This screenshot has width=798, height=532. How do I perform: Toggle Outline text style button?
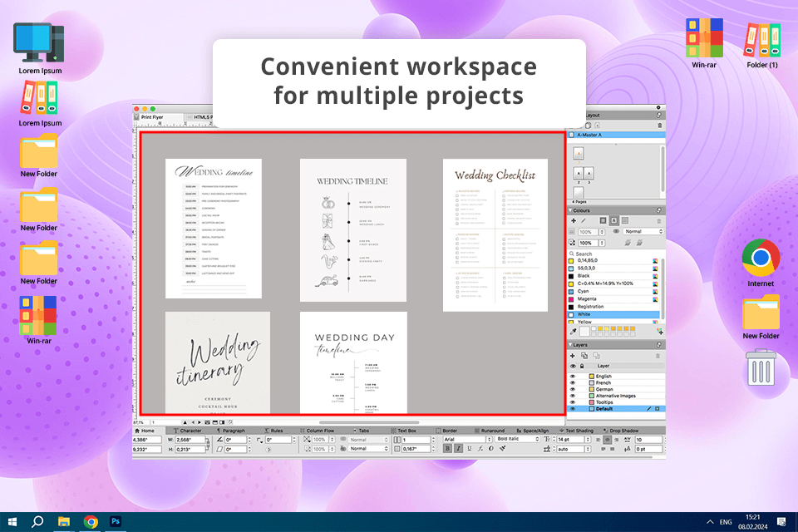point(491,449)
